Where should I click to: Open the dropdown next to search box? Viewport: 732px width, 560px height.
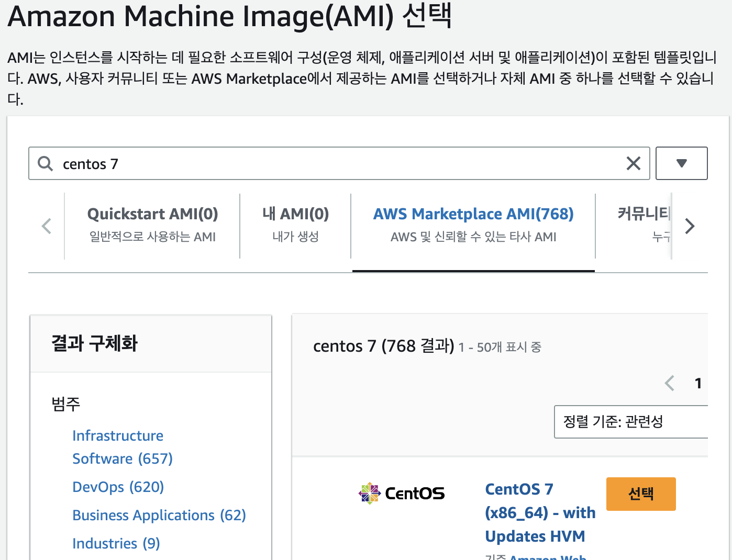tap(681, 163)
